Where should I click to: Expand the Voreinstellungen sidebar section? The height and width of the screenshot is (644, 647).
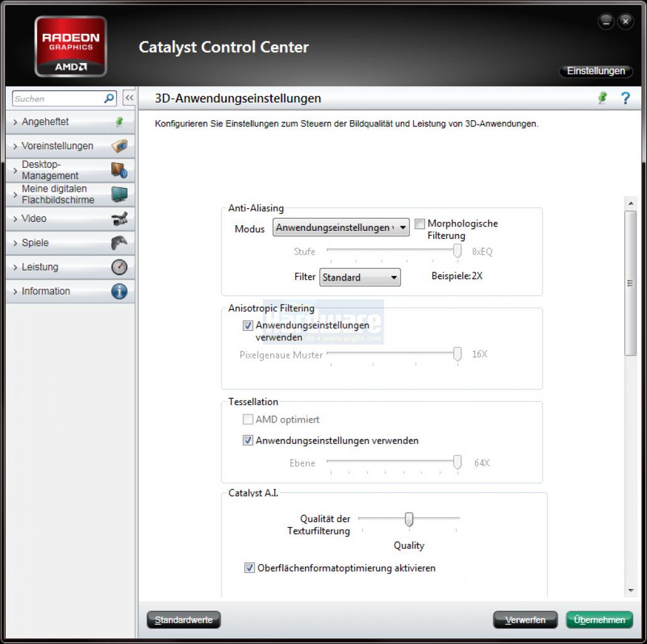[70, 146]
